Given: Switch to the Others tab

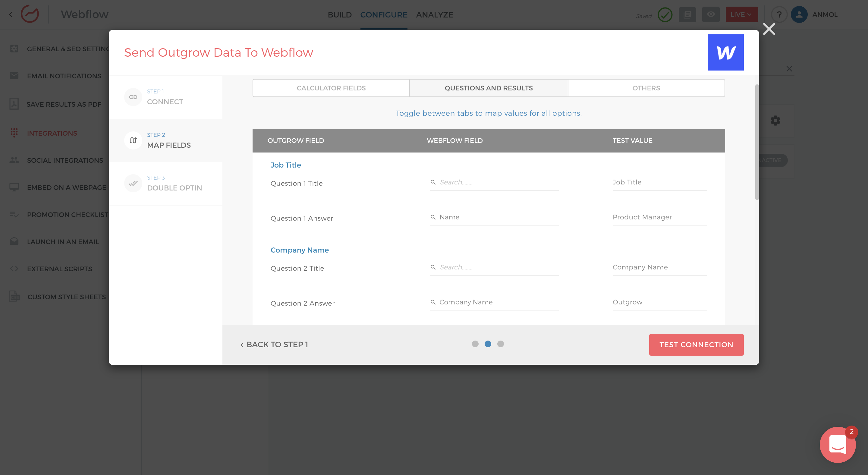Looking at the screenshot, I should 646,88.
